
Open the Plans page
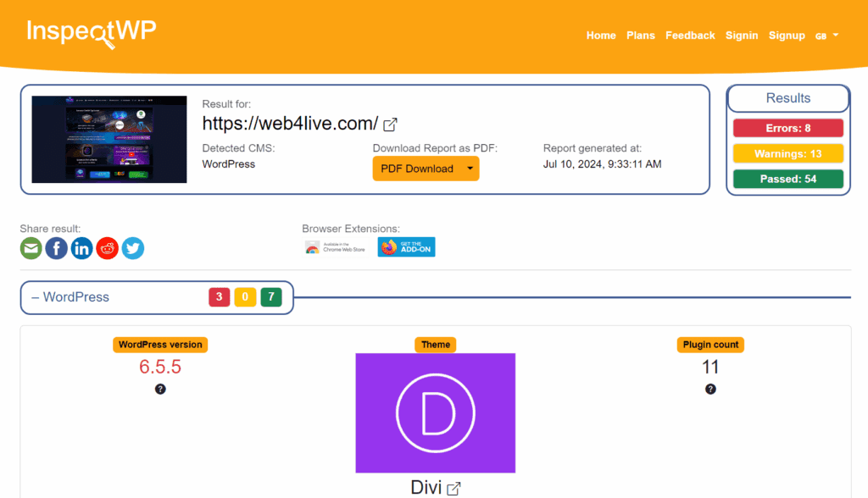pyautogui.click(x=641, y=36)
